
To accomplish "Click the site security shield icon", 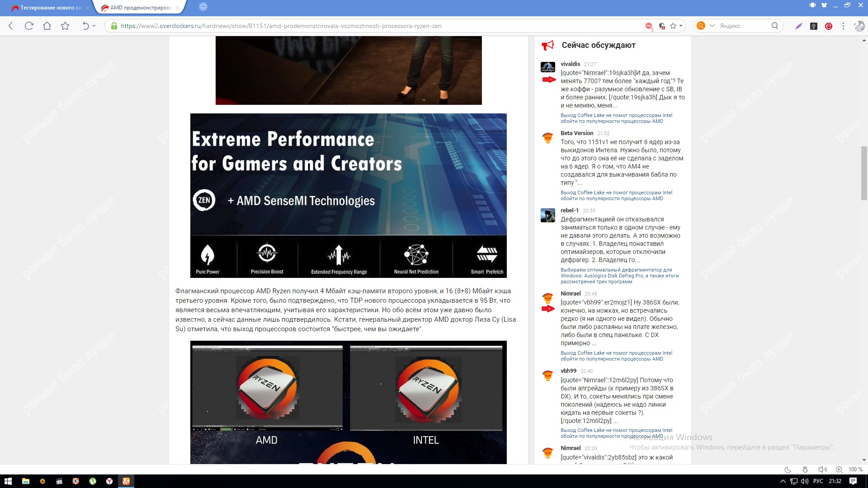I will click(662, 26).
